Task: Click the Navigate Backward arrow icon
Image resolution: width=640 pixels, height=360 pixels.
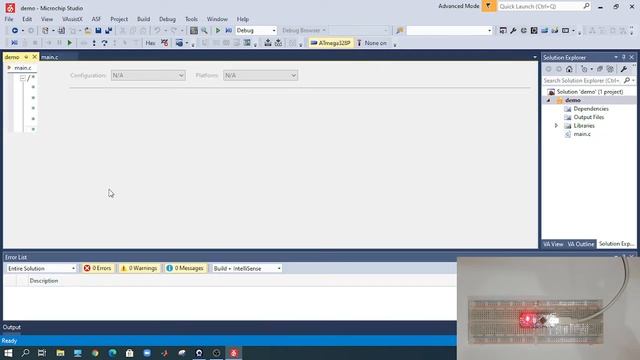Action: point(15,31)
